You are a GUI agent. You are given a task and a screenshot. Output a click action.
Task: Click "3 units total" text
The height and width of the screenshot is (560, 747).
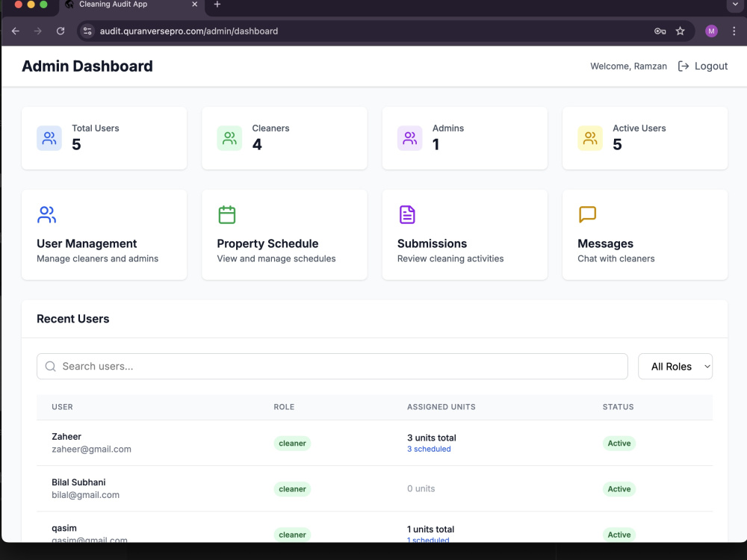tap(432, 438)
